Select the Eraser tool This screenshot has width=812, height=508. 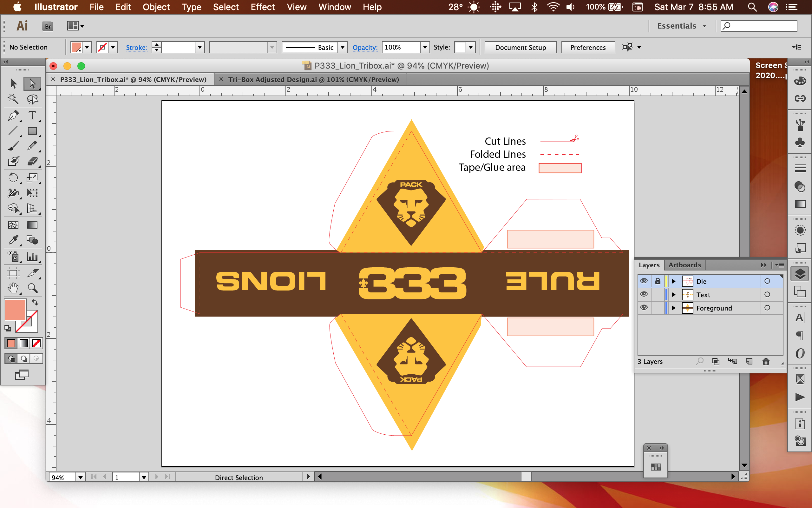(x=32, y=162)
